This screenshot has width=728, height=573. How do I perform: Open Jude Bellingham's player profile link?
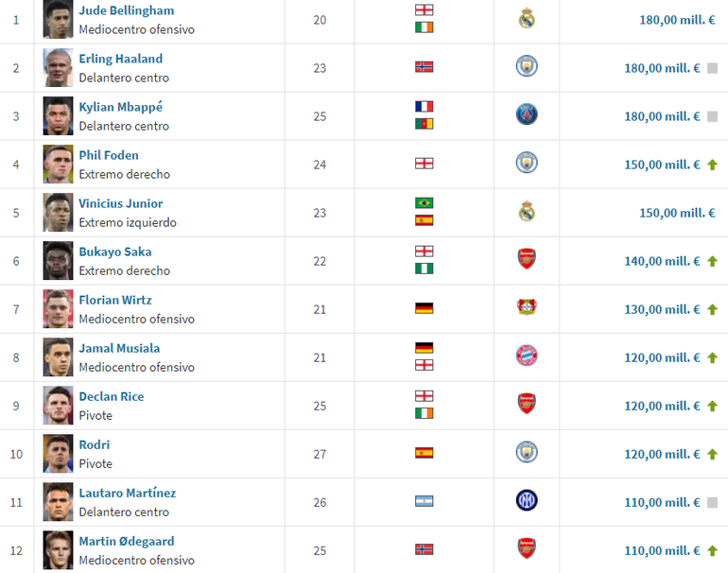[126, 10]
